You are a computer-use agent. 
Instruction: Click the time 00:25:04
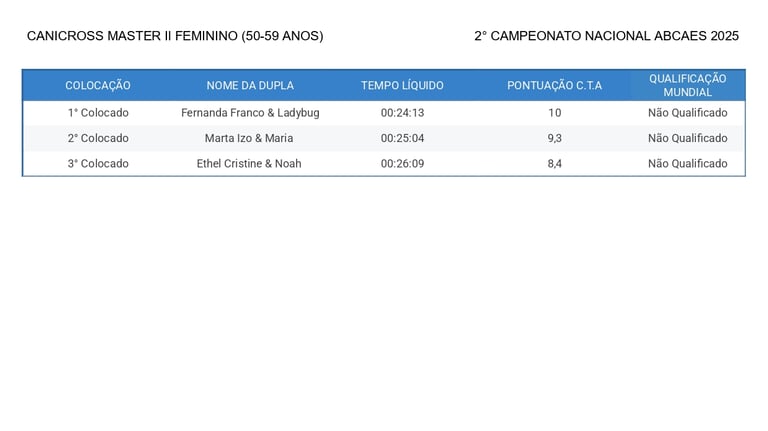click(402, 138)
